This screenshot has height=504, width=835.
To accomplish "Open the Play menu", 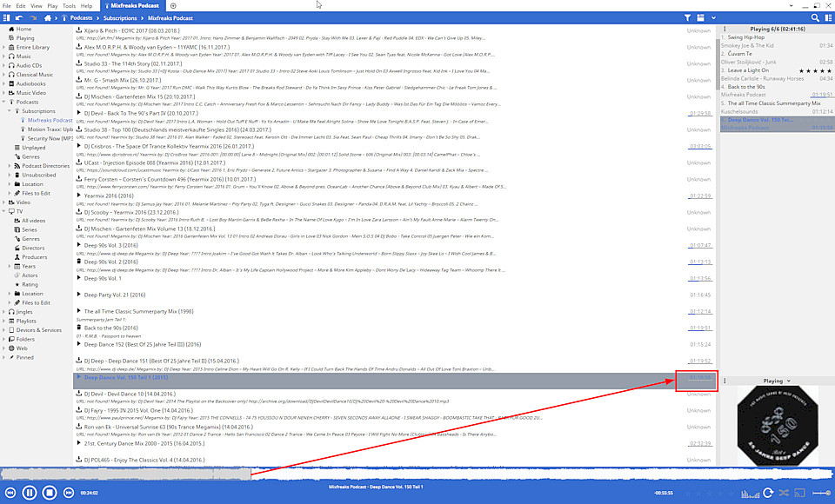I will tap(52, 6).
